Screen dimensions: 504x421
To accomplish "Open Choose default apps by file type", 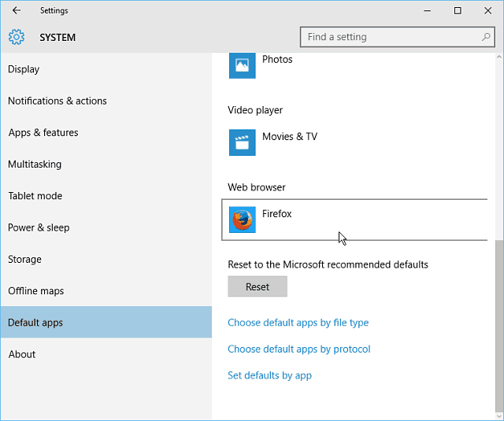I will click(298, 323).
